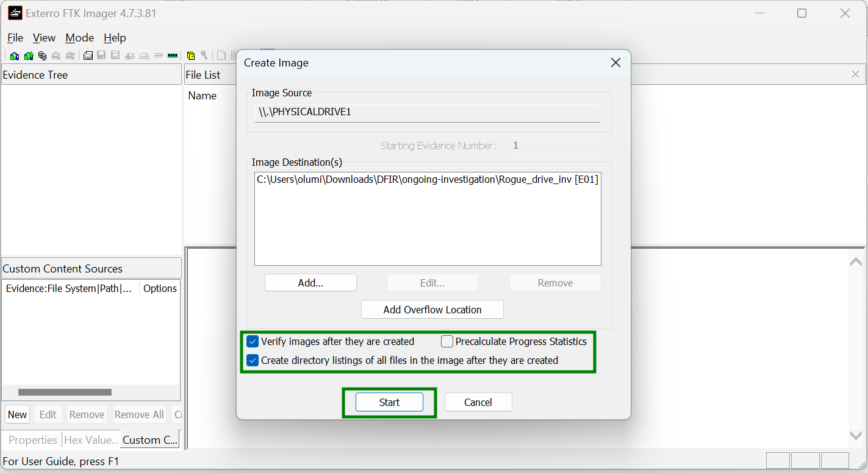The height and width of the screenshot is (473, 868).
Task: Click the Starting Evidence Number field
Action: coord(555,146)
